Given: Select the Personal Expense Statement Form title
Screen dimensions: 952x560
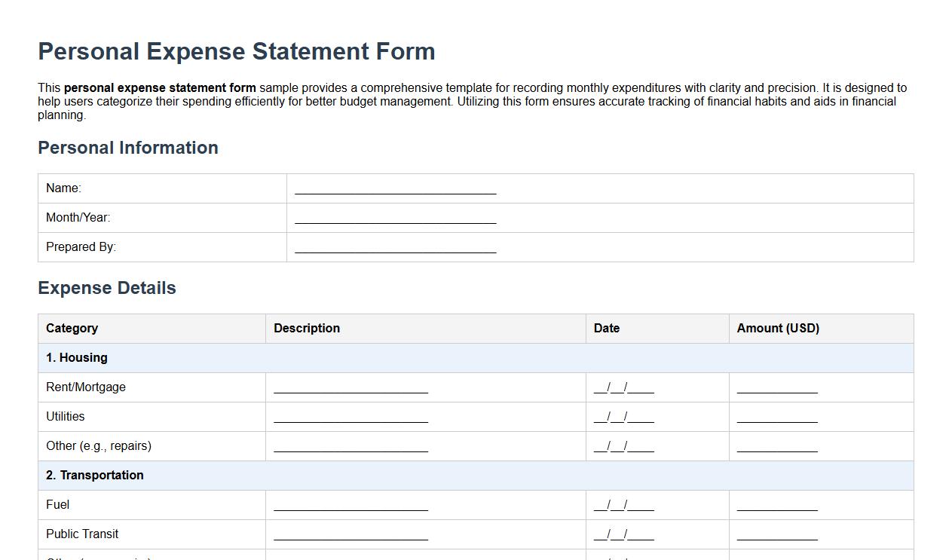Looking at the screenshot, I should coord(237,51).
